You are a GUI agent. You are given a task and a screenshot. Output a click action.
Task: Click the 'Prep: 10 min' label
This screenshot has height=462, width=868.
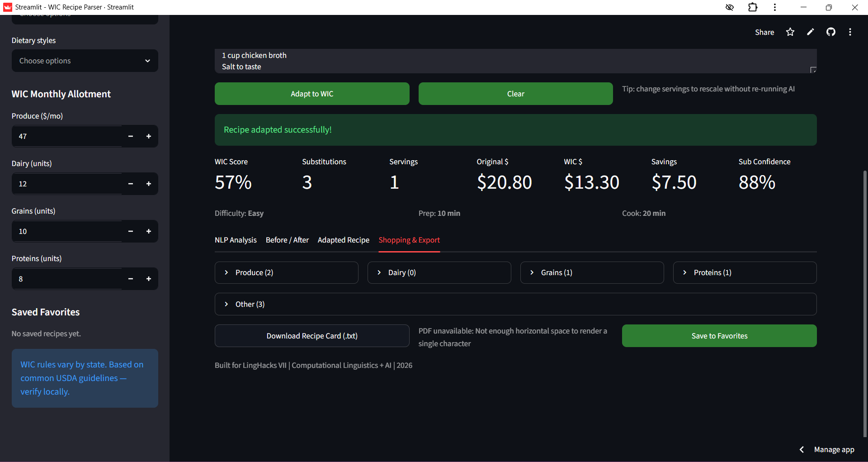click(439, 214)
